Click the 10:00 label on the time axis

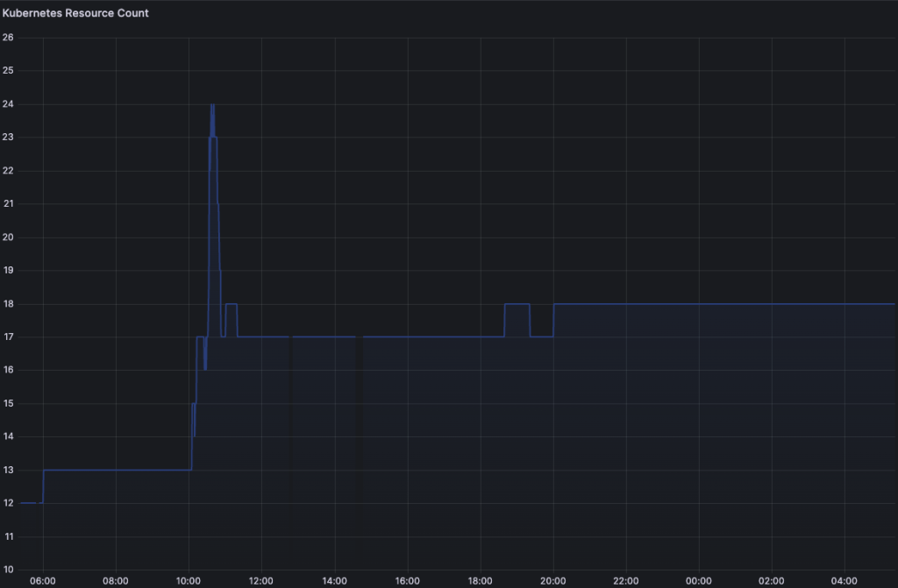point(189,580)
